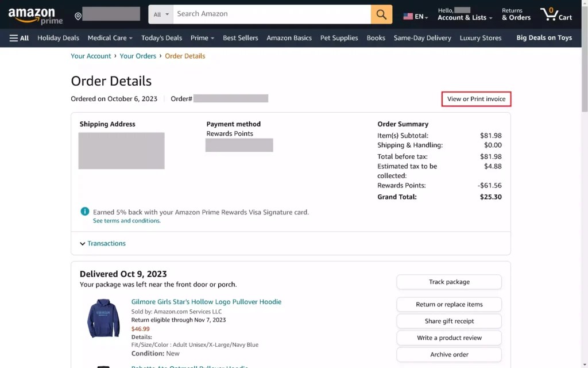
Task: Select Today's Deals in the navigation bar
Action: coord(161,38)
